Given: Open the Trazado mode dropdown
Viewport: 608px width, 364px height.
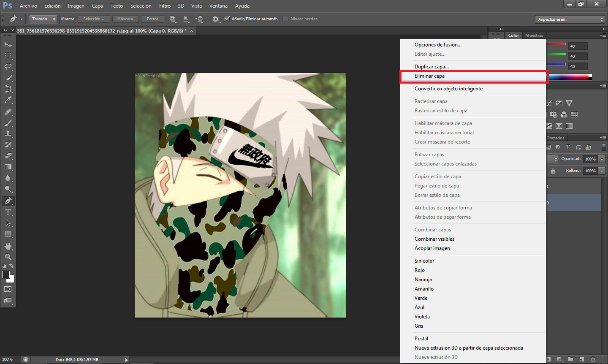Looking at the screenshot, I should [x=43, y=19].
